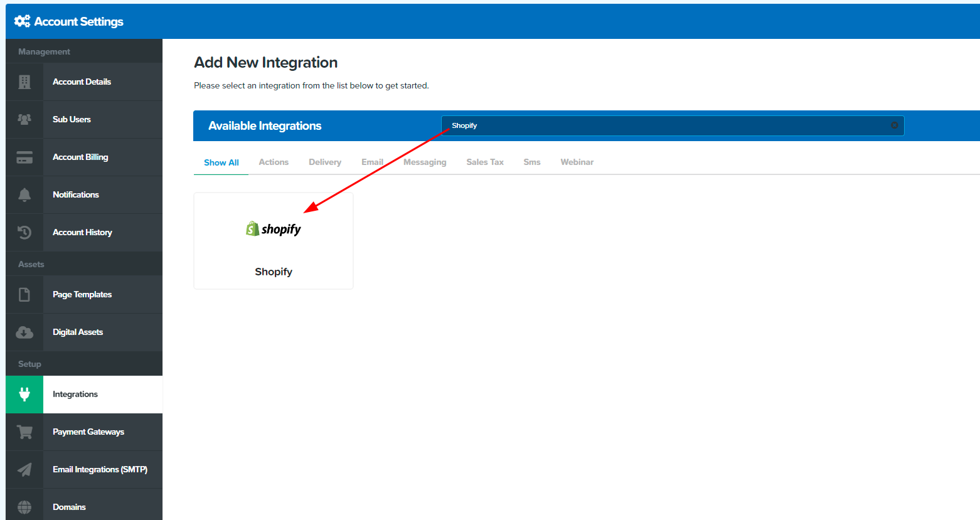The width and height of the screenshot is (980, 520).
Task: Click the Notifications bell icon
Action: tap(24, 194)
